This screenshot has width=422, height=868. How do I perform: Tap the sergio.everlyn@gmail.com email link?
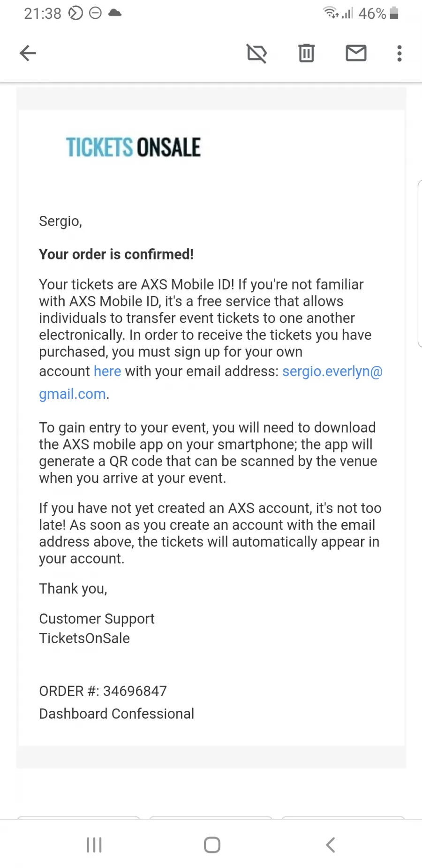point(332,371)
